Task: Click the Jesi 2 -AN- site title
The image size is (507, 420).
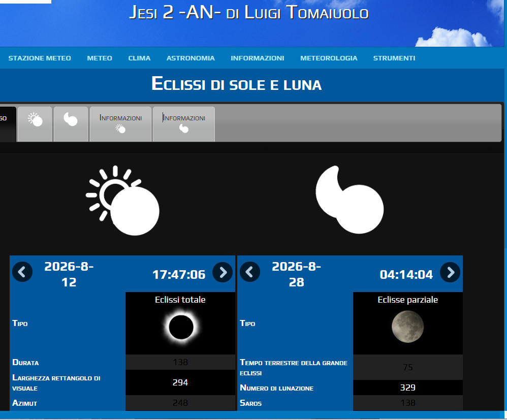Action: (248, 13)
